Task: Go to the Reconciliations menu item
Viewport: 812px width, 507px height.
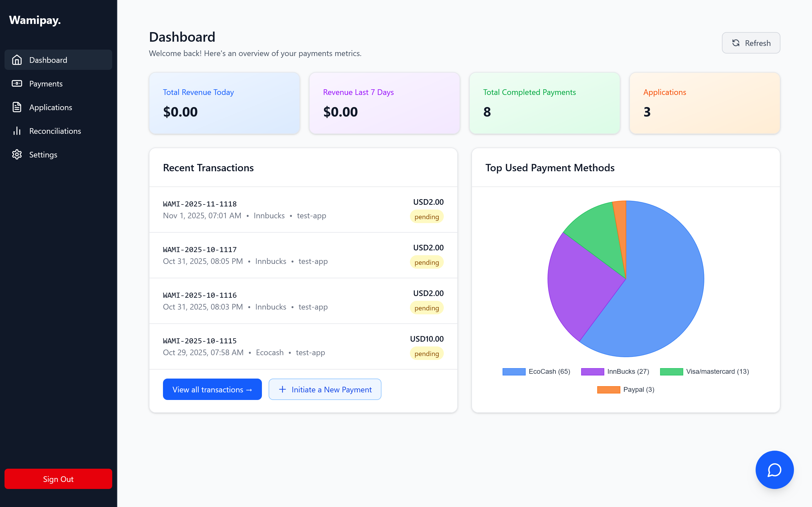Action: [55, 131]
